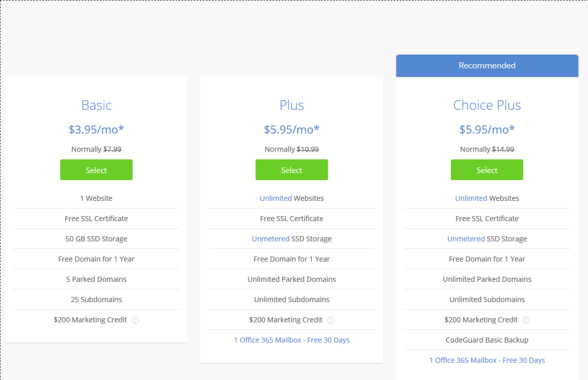Click Choice Plus $200 Marketing Credit text
Image resolution: width=588 pixels, height=380 pixels.
[x=481, y=320]
